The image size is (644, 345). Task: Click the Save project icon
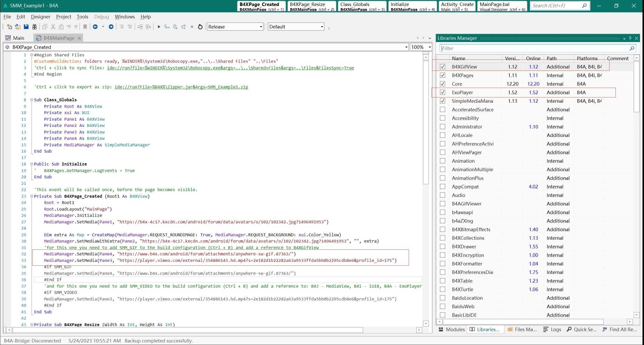pos(26,27)
